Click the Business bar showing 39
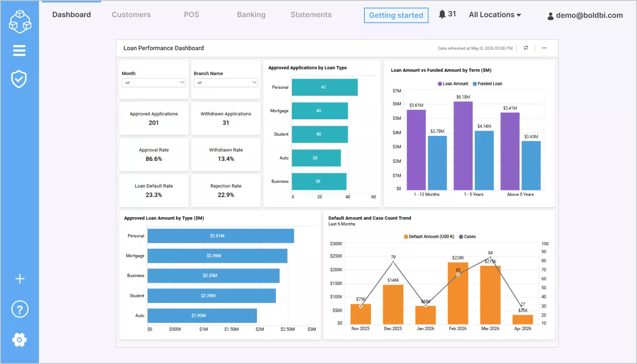Image resolution: width=637 pixels, height=364 pixels. tap(319, 181)
